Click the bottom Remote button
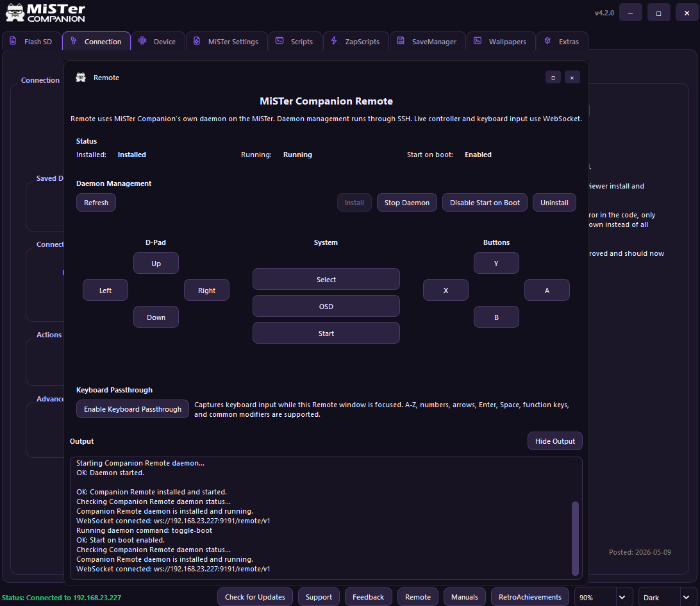 tap(418, 596)
